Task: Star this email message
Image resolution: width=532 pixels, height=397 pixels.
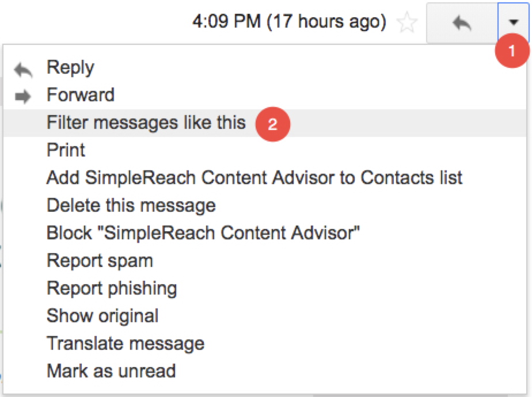Action: point(408,22)
